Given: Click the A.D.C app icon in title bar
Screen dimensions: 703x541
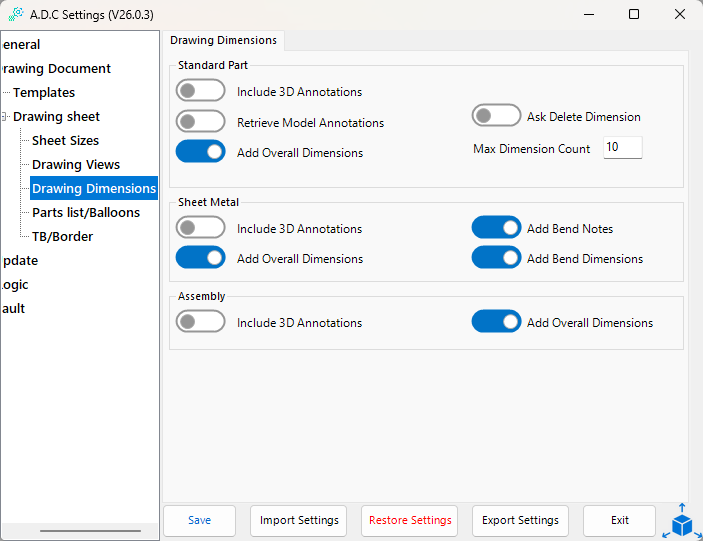Looking at the screenshot, I should (x=16, y=15).
